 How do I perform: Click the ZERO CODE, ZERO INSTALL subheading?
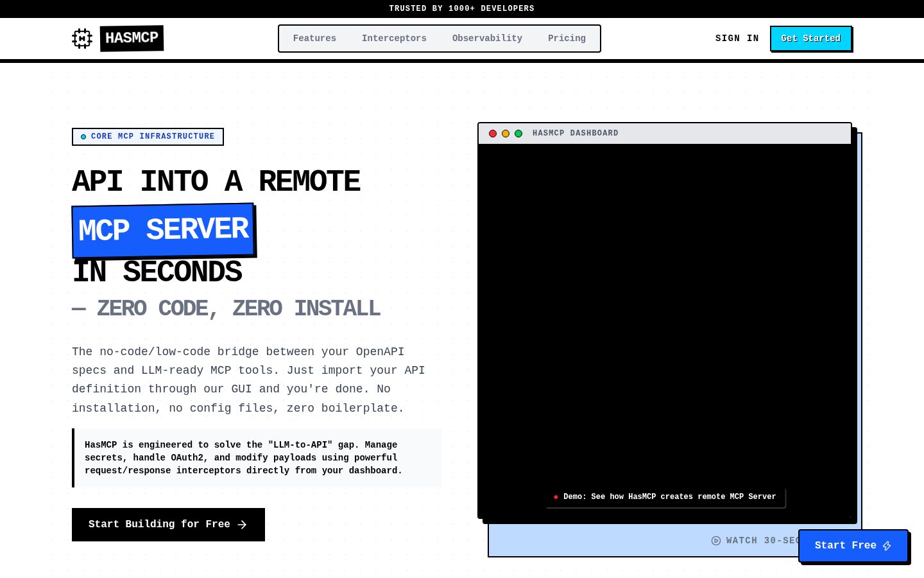226,308
